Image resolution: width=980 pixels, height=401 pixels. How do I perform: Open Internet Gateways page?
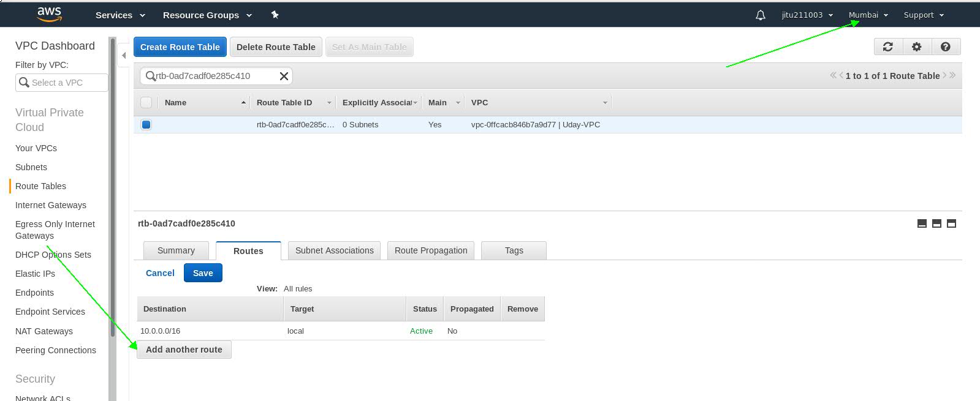pyautogui.click(x=51, y=205)
